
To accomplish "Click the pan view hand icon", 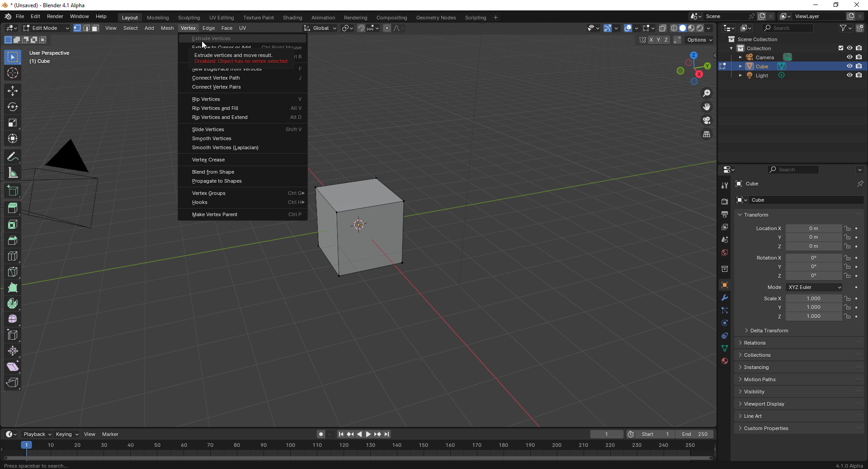I will coord(706,107).
